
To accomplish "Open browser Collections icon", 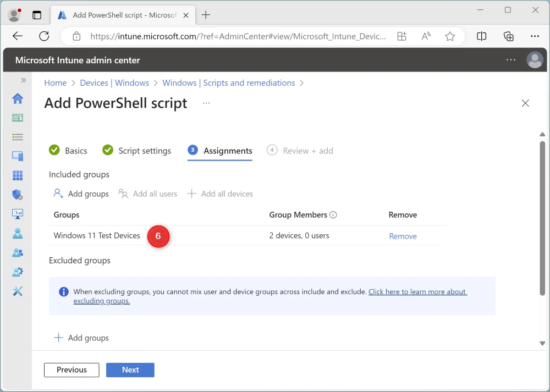I will (509, 36).
